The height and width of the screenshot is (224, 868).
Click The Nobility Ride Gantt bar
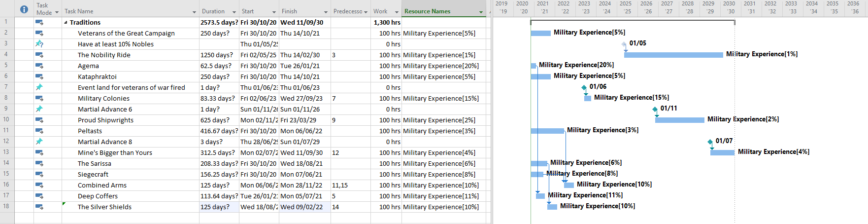coord(673,55)
